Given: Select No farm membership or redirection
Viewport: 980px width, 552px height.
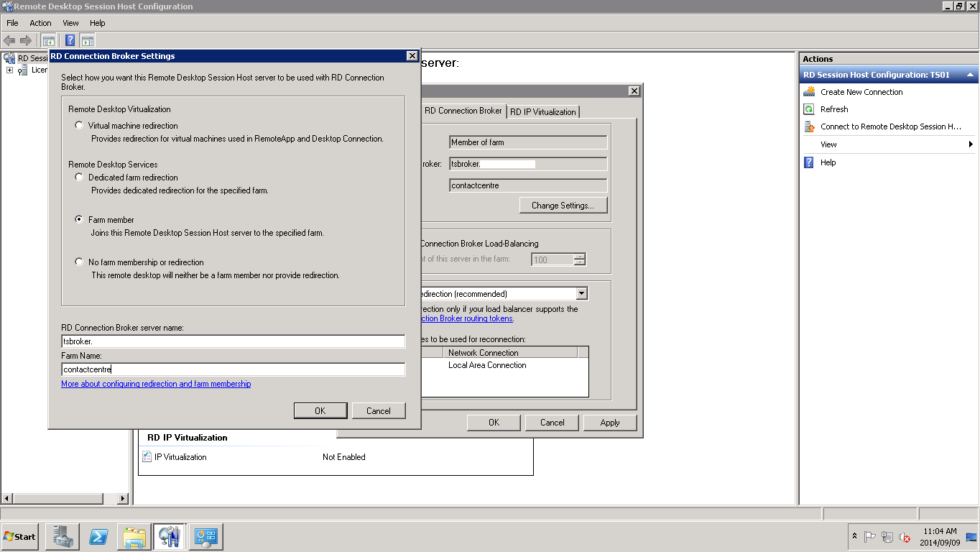Looking at the screenshot, I should tap(79, 262).
